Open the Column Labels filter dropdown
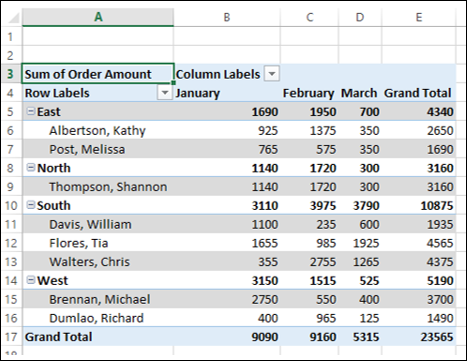This screenshot has height=361, width=467. (272, 74)
